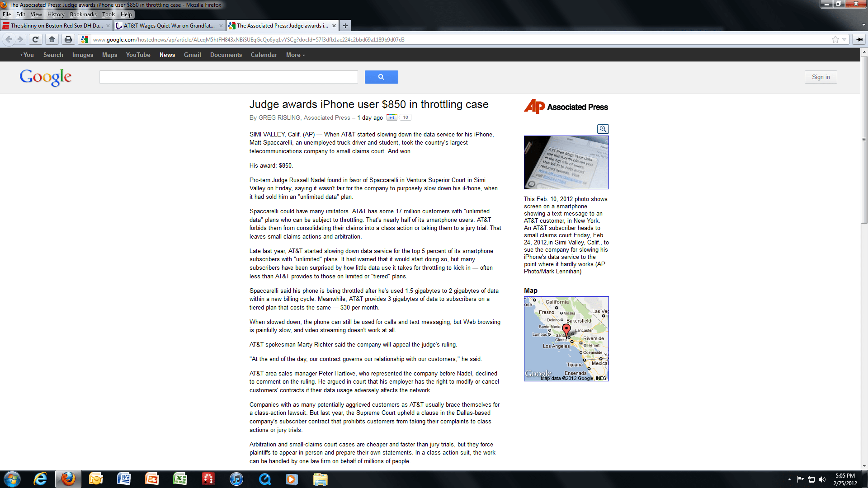The width and height of the screenshot is (868, 488).
Task: Open the smartphone text message photo thumbnail
Action: tap(566, 162)
